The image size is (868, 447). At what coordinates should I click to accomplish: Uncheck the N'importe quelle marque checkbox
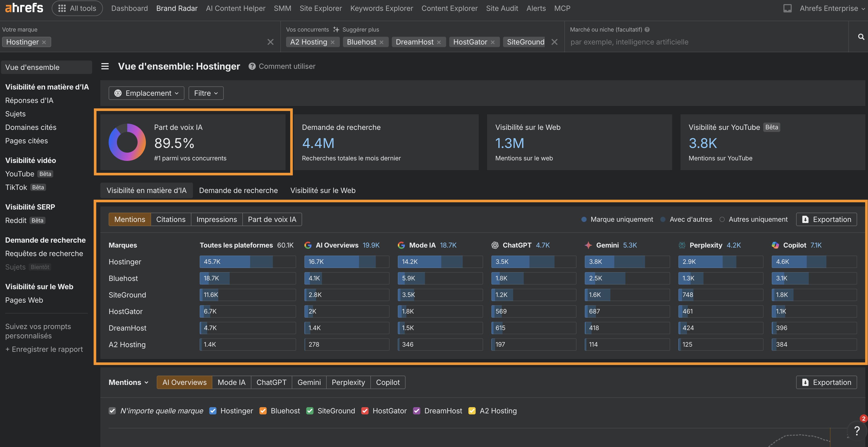tap(112, 411)
